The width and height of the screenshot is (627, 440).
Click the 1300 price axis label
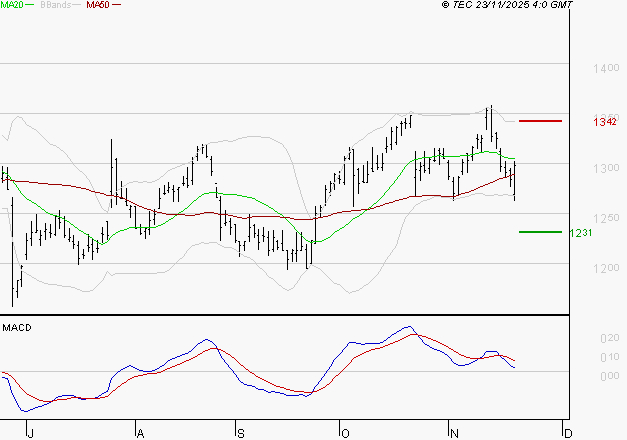point(606,168)
